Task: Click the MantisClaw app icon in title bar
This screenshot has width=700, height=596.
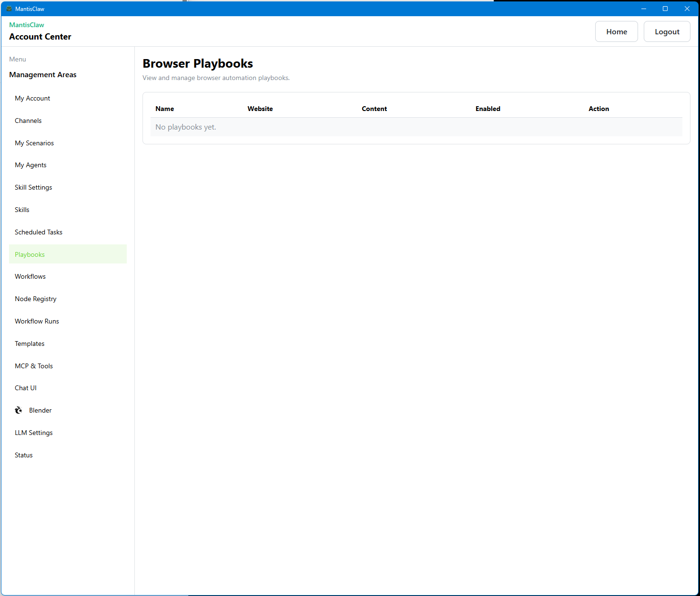Action: [9, 8]
